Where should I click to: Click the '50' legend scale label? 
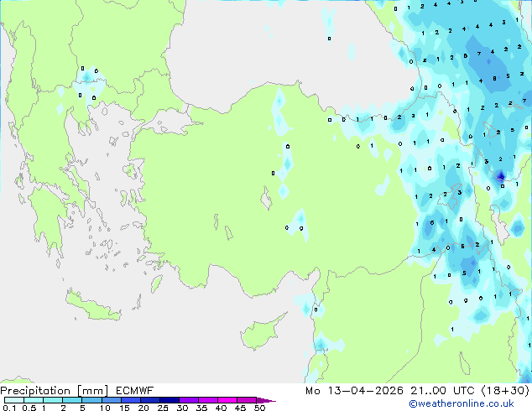pyautogui.click(x=260, y=408)
